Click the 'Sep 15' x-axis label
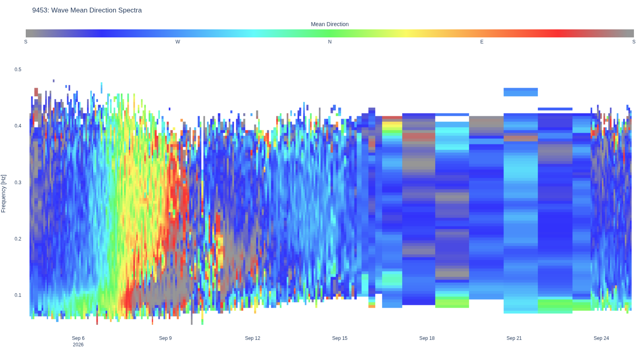The width and height of the screenshot is (644, 362). tap(340, 338)
